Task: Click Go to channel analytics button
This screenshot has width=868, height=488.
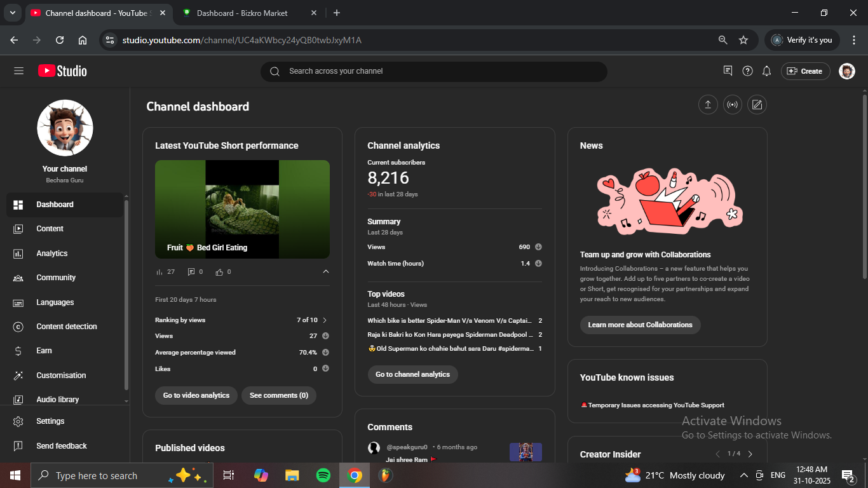Action: tap(412, 374)
